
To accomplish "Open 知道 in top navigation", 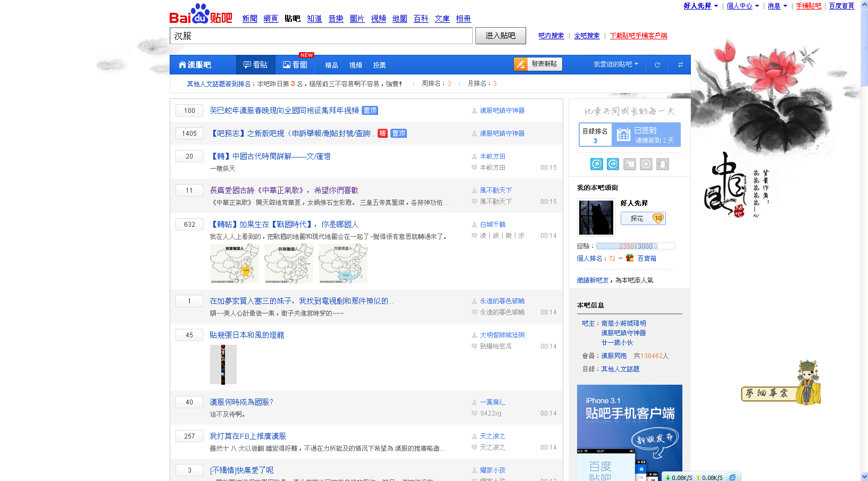I will point(314,19).
